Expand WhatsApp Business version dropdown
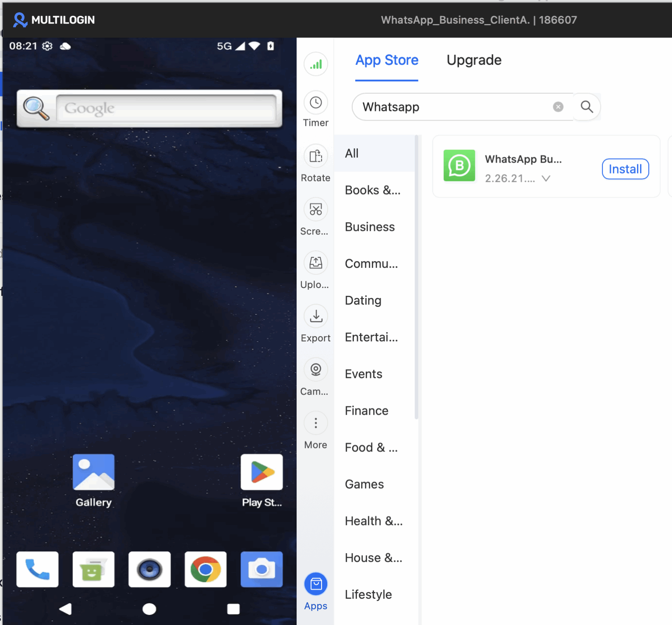This screenshot has width=672, height=625. tap(546, 178)
